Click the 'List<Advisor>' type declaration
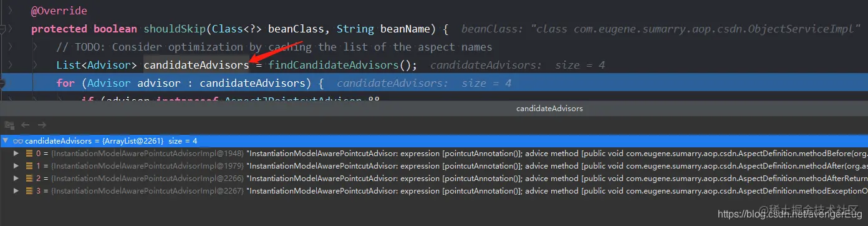Viewport: 868px width, 226px height. pos(97,65)
